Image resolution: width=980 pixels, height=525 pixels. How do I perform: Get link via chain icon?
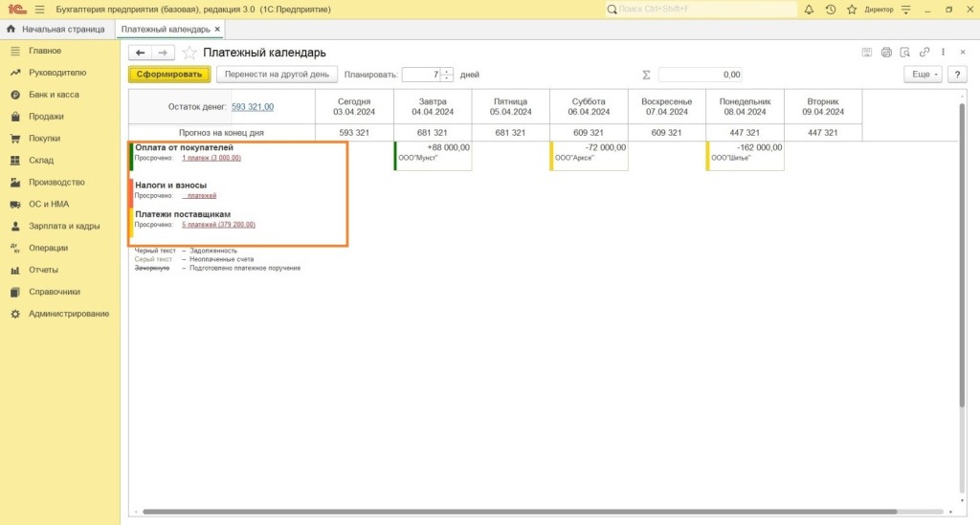924,53
